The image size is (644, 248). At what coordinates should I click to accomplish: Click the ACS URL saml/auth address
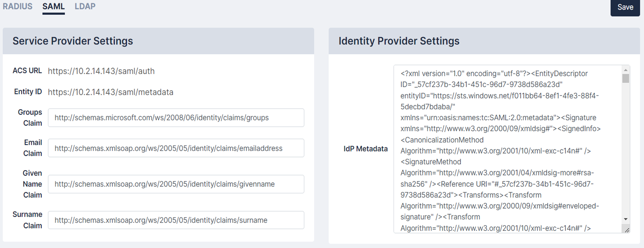[x=101, y=71]
